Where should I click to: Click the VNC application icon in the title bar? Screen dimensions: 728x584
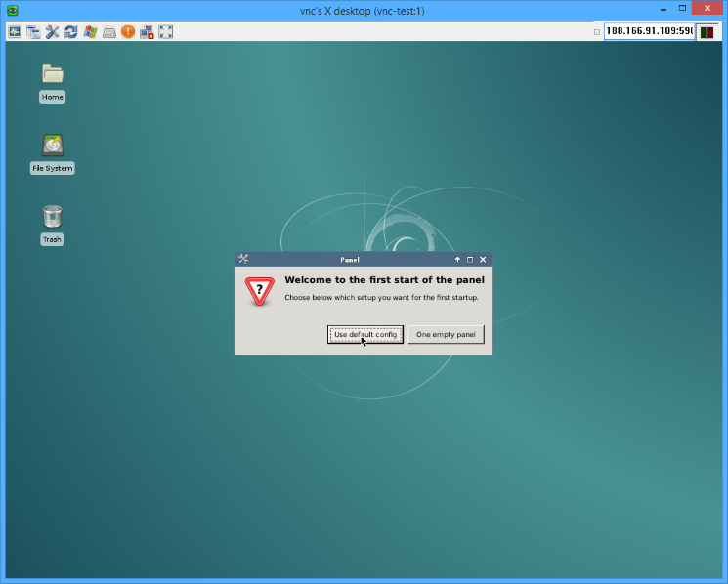tap(11, 9)
